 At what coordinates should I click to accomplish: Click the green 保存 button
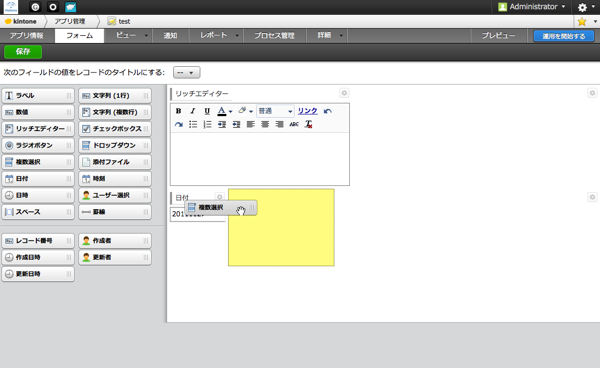point(23,52)
